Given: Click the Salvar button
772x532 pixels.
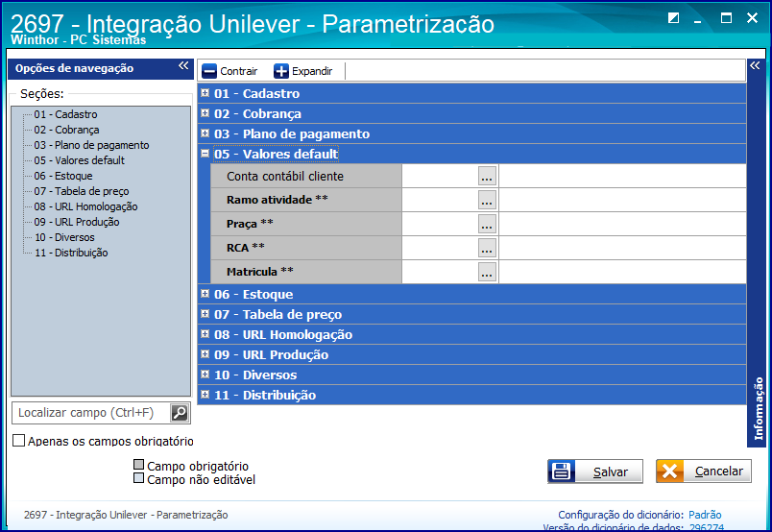Looking at the screenshot, I should point(595,472).
